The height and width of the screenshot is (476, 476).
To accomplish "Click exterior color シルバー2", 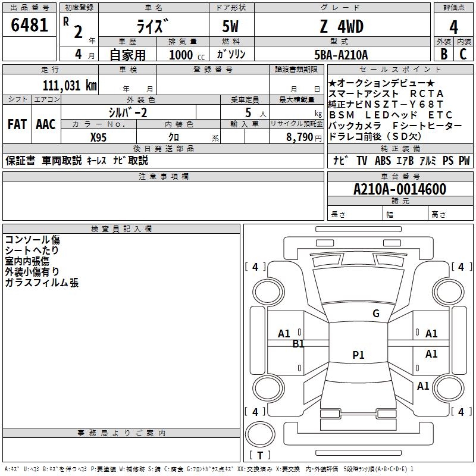I will coord(128,112).
